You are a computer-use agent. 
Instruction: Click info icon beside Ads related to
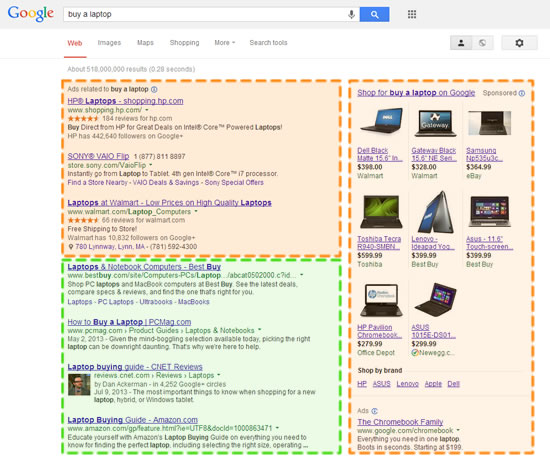tap(154, 89)
